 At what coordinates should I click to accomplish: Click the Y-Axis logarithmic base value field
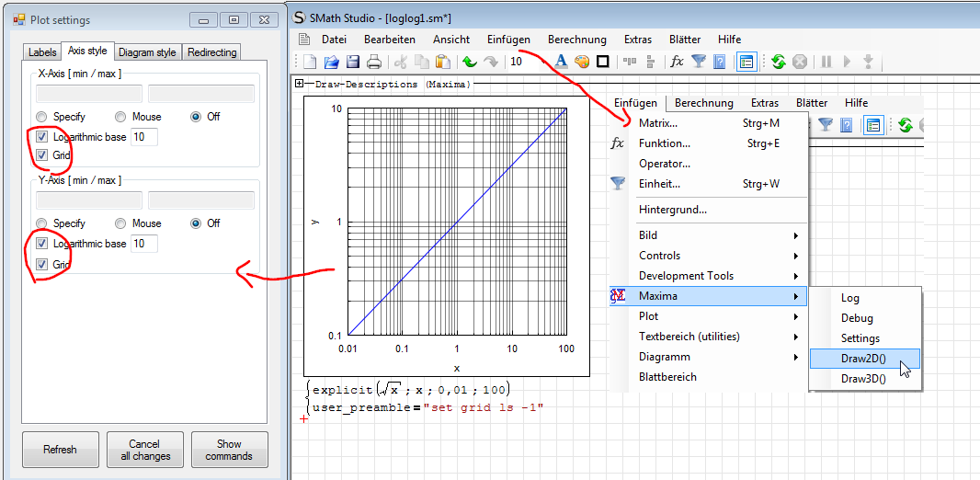tap(144, 244)
